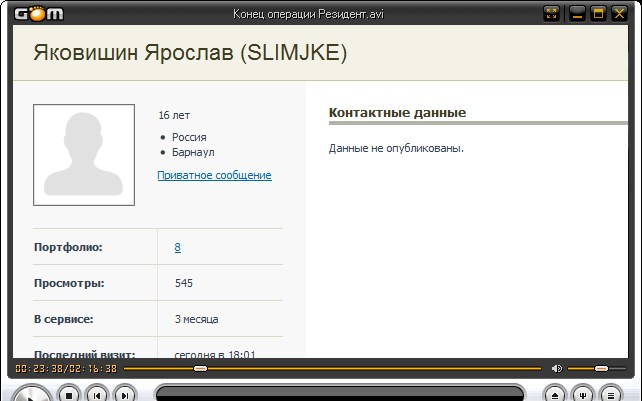The width and height of the screenshot is (642, 401).
Task: Stop video playback
Action: click(68, 394)
